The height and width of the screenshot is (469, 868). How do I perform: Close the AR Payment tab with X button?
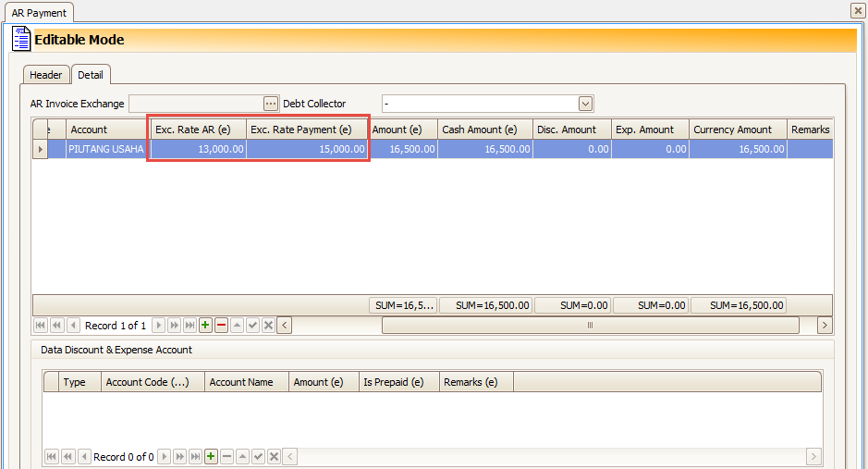[858, 10]
